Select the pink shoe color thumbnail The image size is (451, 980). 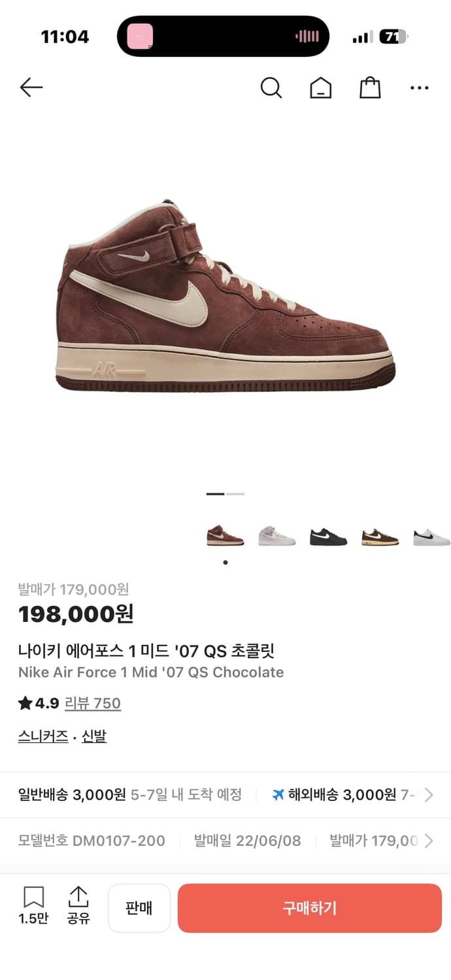277,536
